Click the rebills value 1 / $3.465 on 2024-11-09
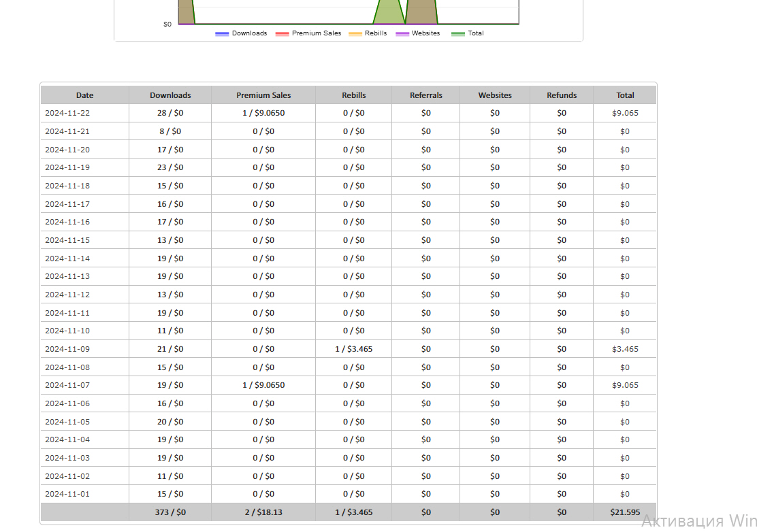 click(x=354, y=349)
